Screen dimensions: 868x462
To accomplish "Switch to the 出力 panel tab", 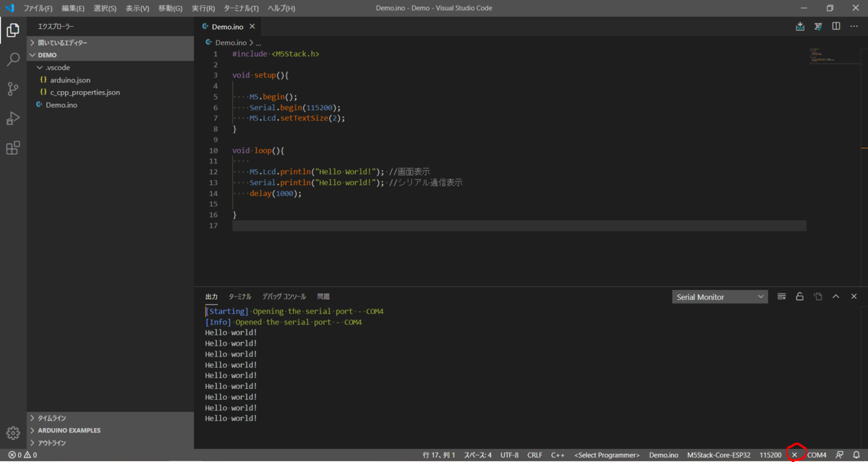I will [x=211, y=296].
